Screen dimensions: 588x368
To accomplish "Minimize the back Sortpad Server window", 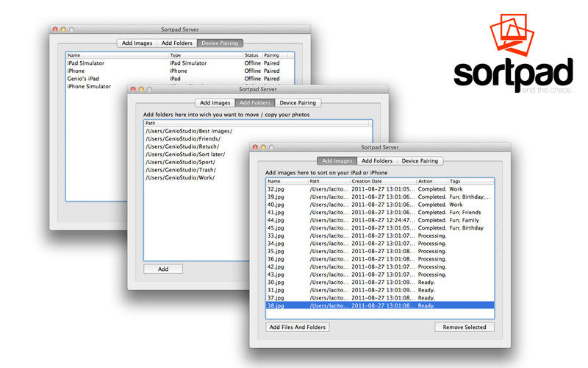I will click(63, 29).
